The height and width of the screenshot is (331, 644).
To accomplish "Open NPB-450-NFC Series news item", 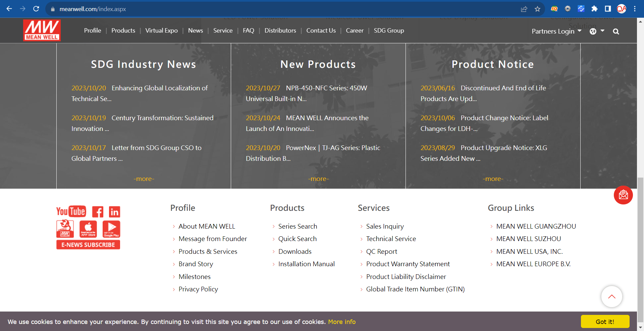I will 307,93.
